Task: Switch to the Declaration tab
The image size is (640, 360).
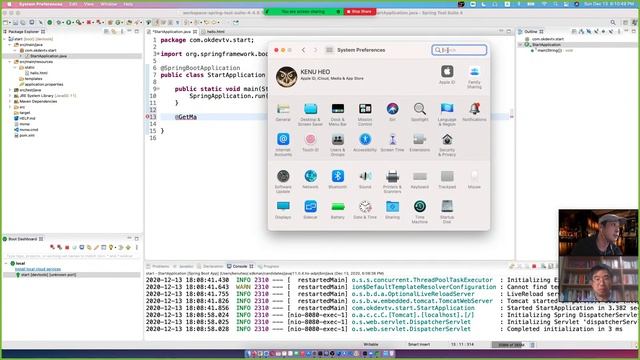Action: coord(210,266)
